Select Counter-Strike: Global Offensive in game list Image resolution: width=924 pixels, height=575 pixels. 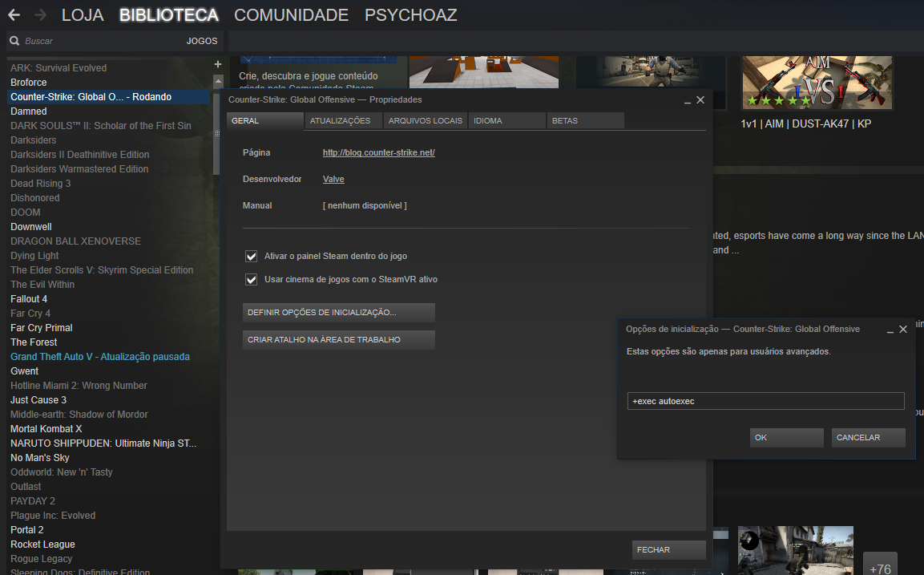[108, 97]
